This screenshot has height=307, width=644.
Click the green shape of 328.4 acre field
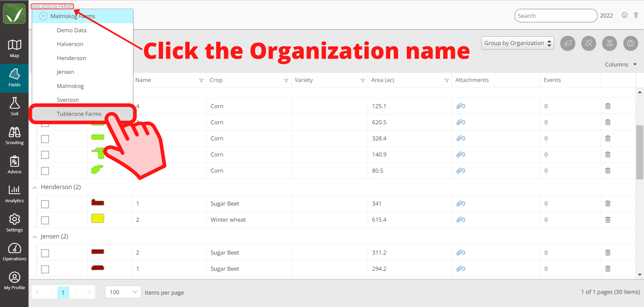point(98,137)
